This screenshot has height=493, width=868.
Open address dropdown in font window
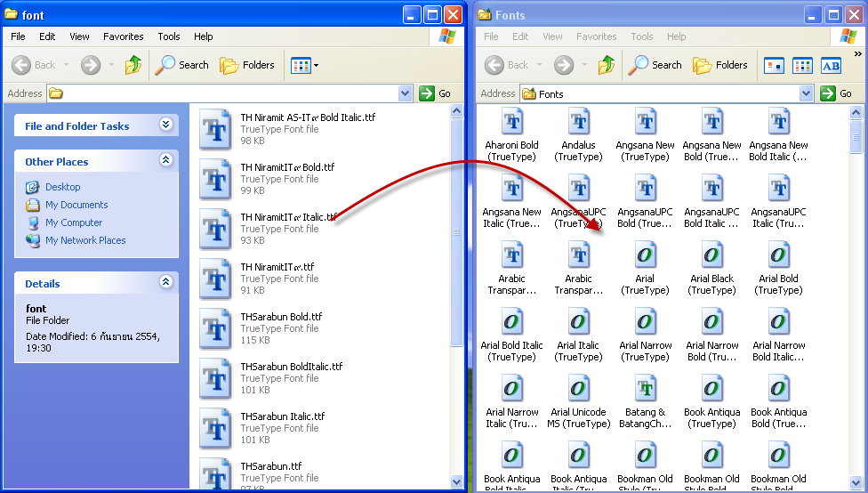point(406,93)
